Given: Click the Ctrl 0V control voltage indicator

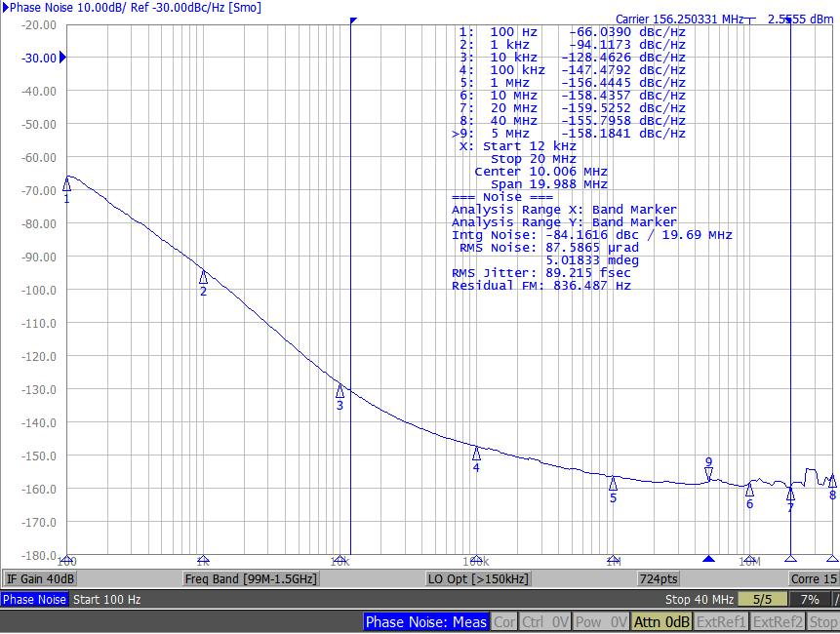Looking at the screenshot, I should [x=543, y=620].
